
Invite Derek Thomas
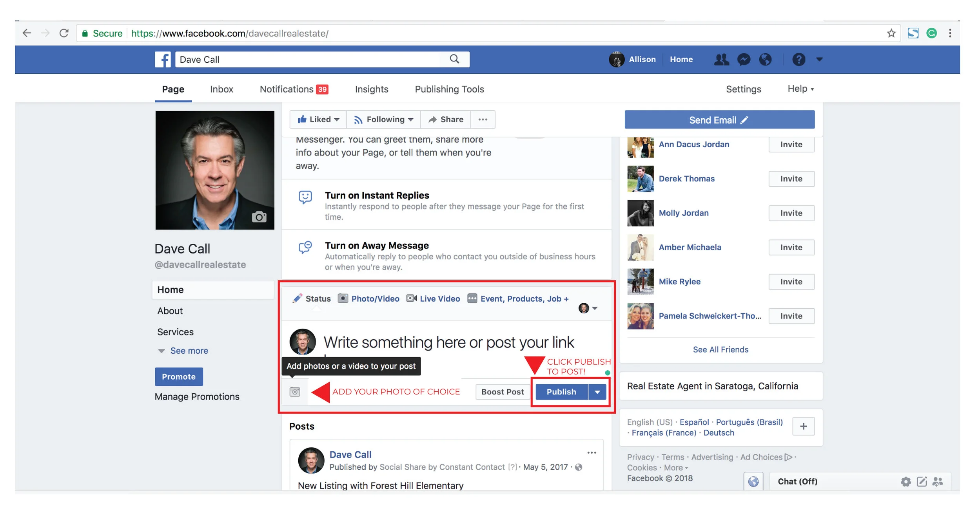pyautogui.click(x=791, y=179)
